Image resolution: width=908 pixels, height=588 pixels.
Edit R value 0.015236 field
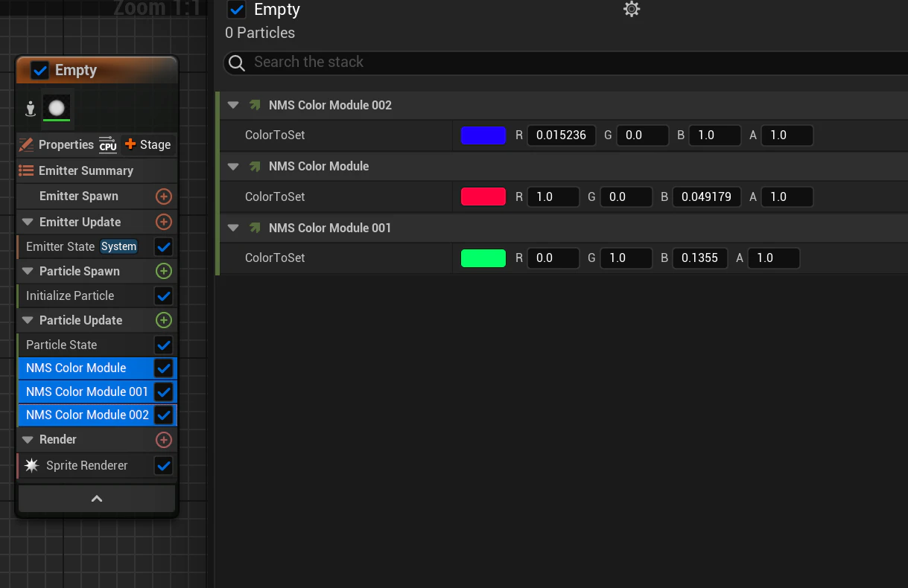pyautogui.click(x=562, y=135)
